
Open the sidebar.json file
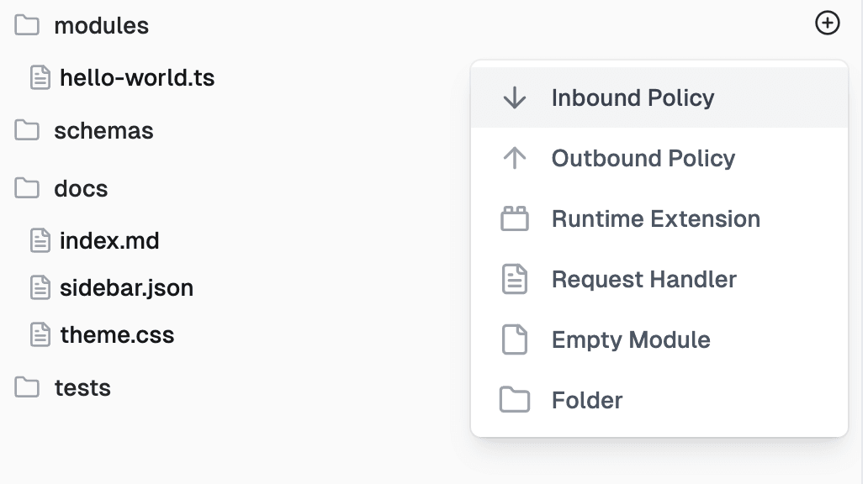tap(126, 287)
